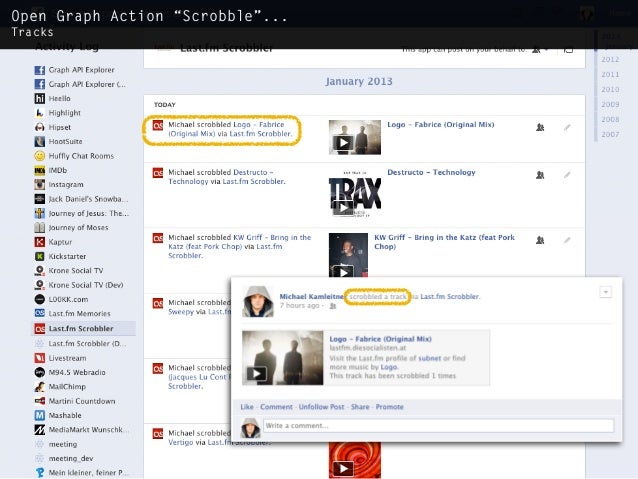Click Unfollow Post link
This screenshot has height=479, width=638.
coord(321,407)
